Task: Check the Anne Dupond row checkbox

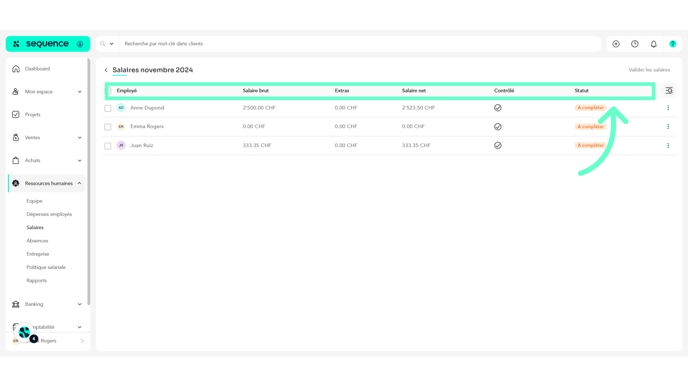Action: (x=108, y=108)
